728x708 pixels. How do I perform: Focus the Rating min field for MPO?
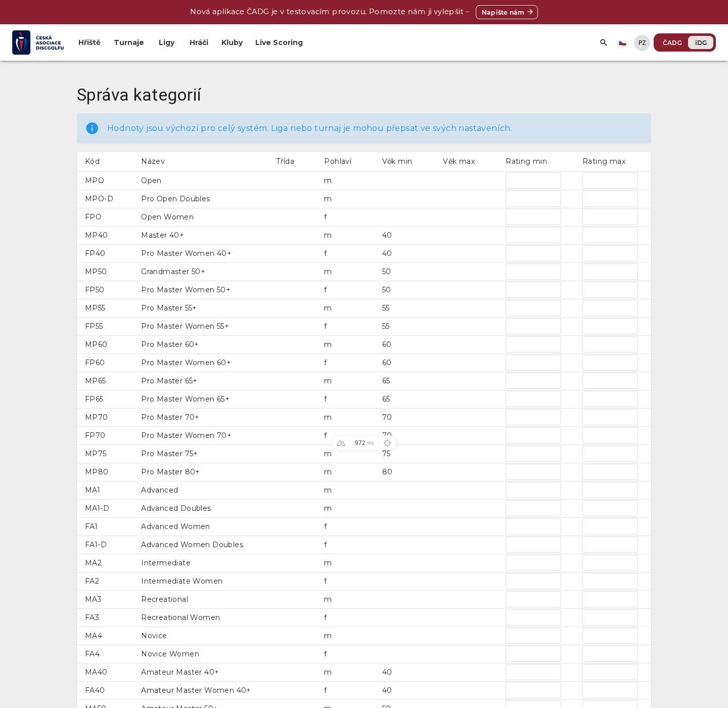[533, 181]
